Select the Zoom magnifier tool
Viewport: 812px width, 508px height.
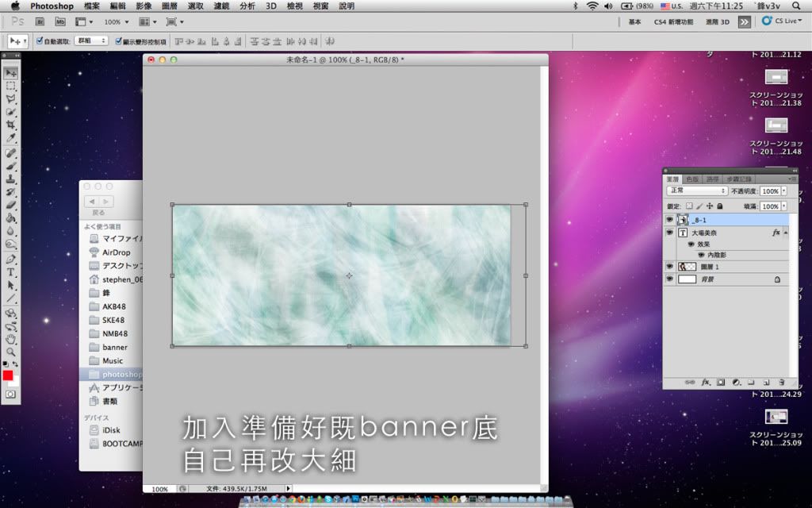pos(11,352)
